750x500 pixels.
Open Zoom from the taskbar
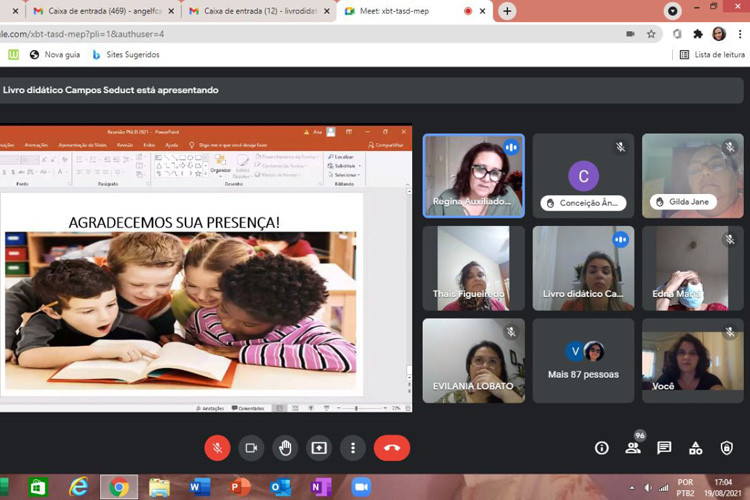click(361, 487)
